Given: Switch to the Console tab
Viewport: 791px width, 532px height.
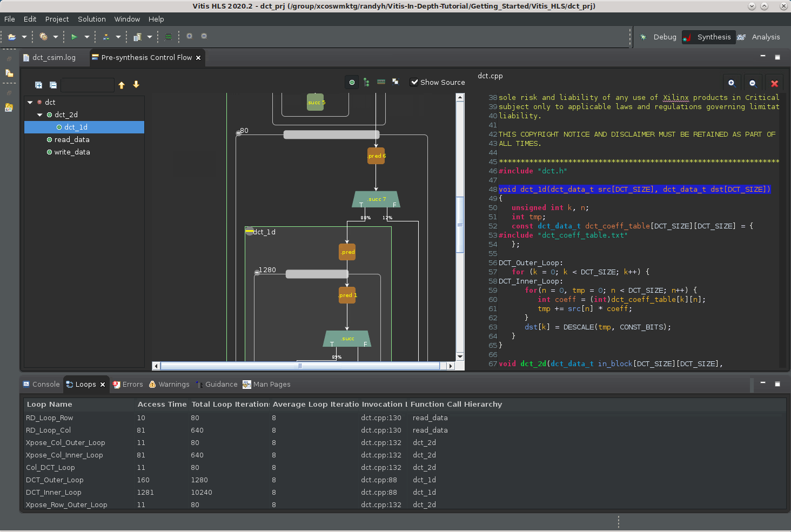Looking at the screenshot, I should 41,385.
